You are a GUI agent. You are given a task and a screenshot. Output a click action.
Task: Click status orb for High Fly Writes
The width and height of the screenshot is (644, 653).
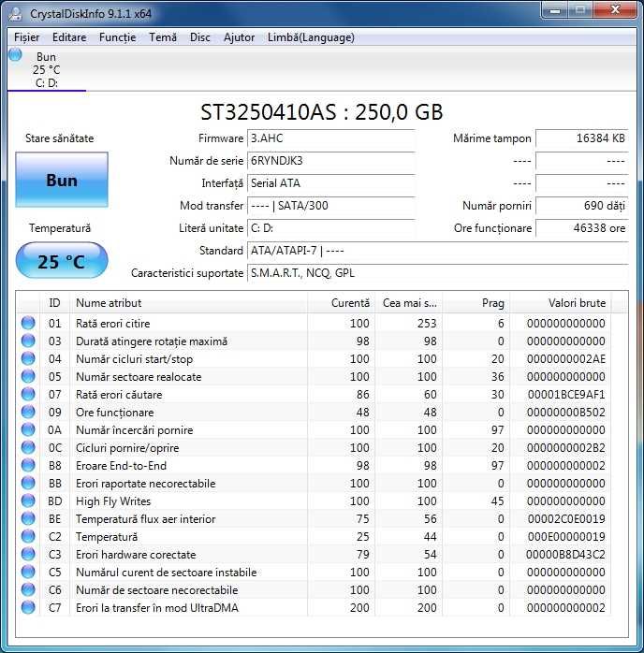coord(28,501)
